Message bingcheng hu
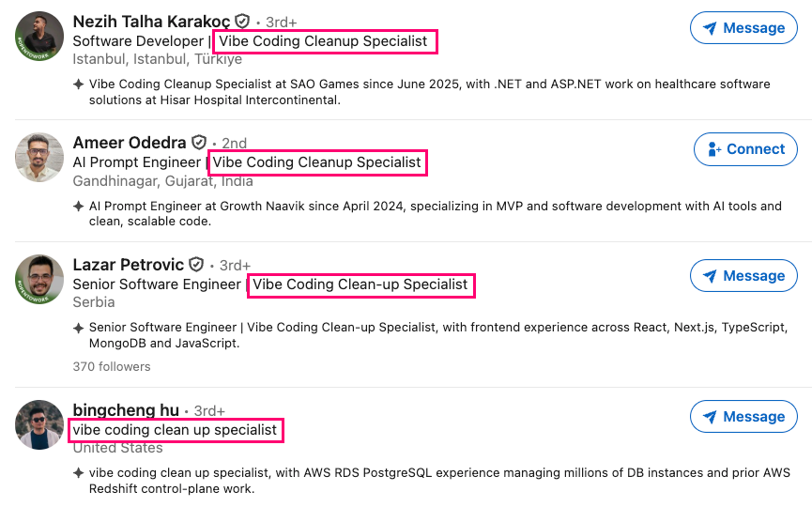Screen dimensions: 812x507 tap(743, 416)
